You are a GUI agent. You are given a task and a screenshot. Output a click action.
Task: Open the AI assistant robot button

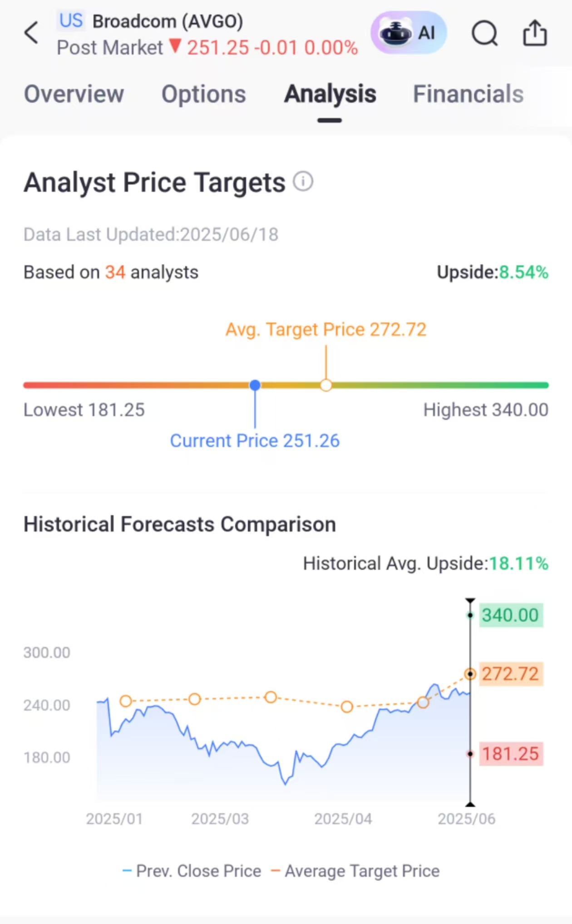click(x=409, y=33)
